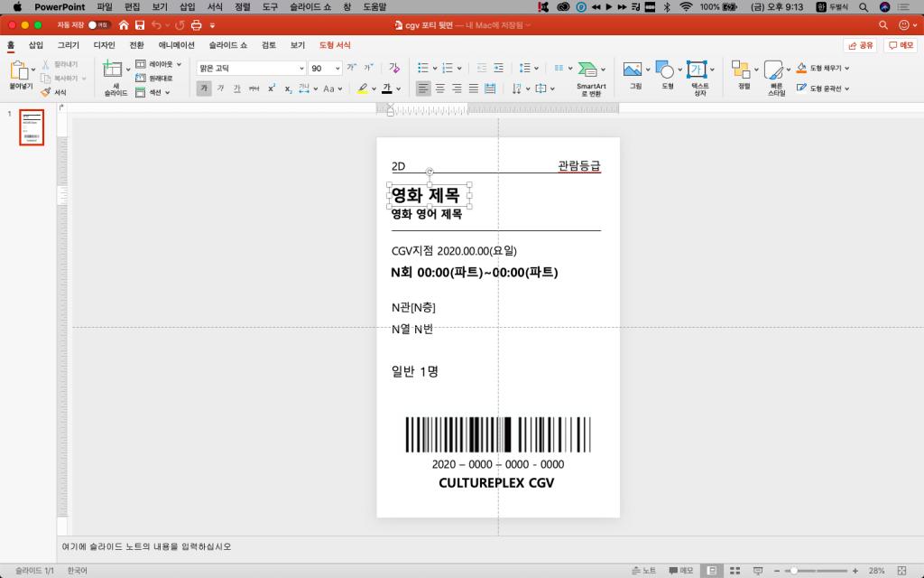Center-align the selected text
Image resolution: width=924 pixels, height=578 pixels.
[x=440, y=89]
